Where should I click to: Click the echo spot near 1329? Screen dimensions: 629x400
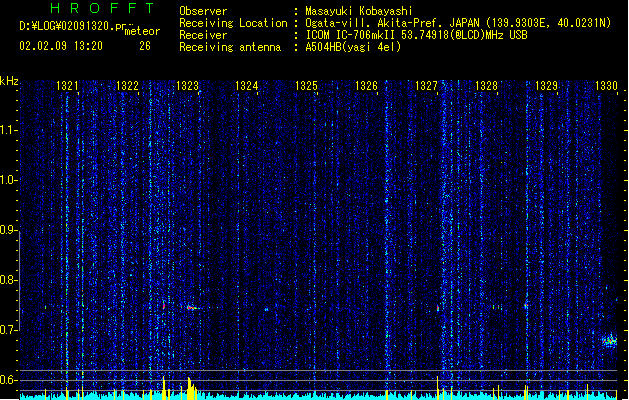coord(526,307)
